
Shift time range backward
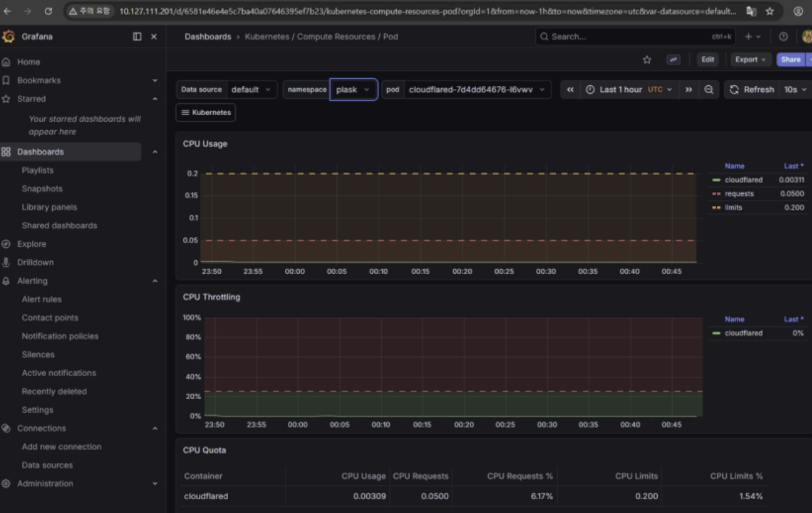tap(570, 90)
